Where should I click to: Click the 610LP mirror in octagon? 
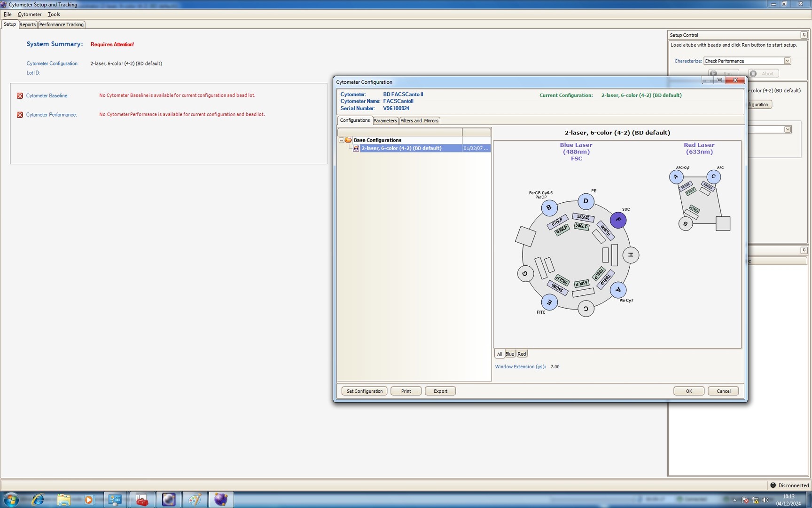pyautogui.click(x=582, y=284)
